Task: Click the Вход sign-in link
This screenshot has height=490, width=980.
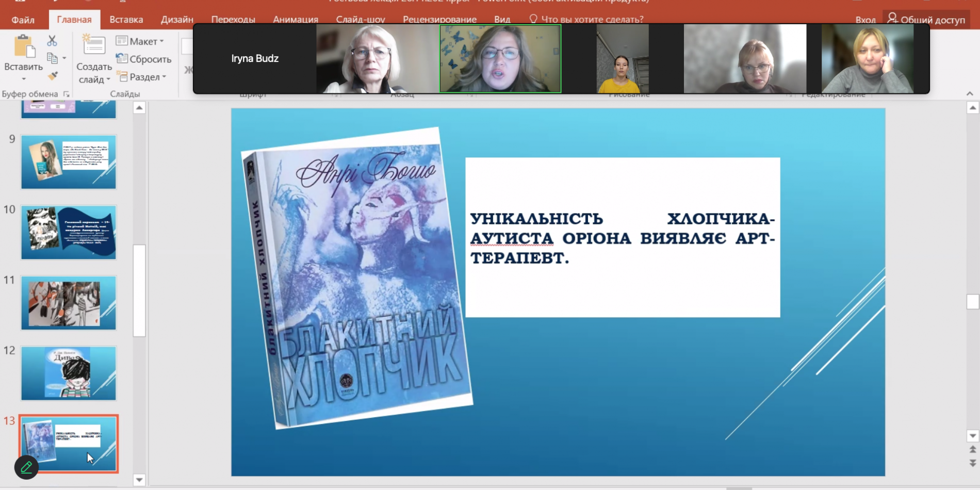Action: point(865,20)
